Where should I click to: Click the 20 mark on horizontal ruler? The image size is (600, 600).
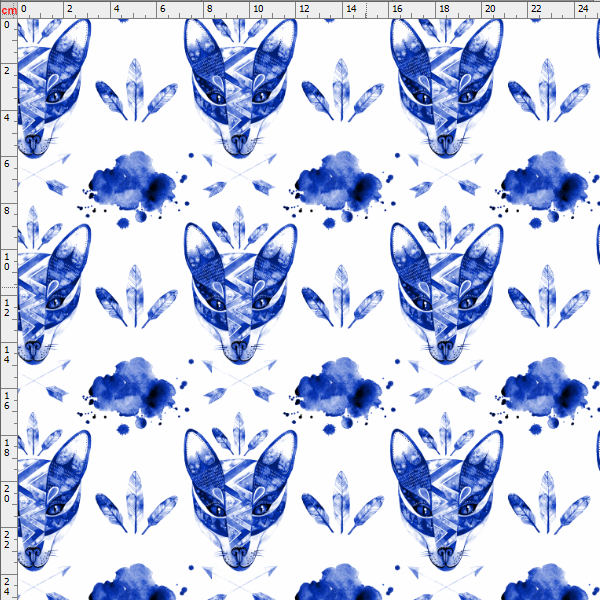tap(490, 8)
